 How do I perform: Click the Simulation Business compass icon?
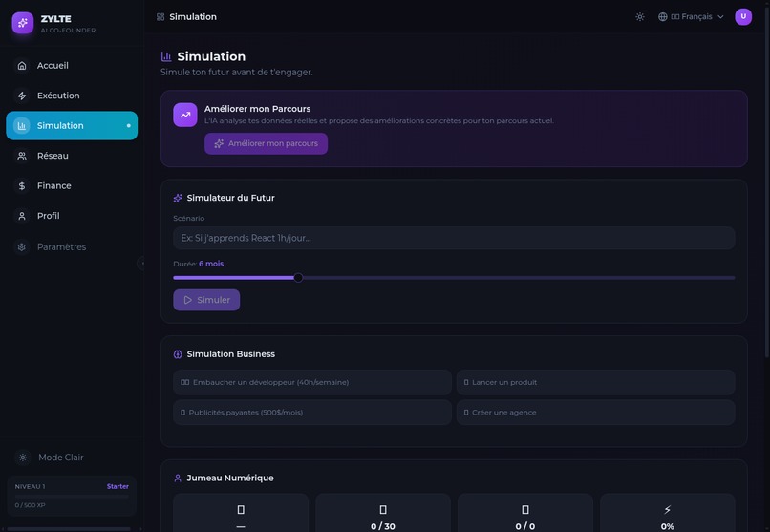coord(178,354)
